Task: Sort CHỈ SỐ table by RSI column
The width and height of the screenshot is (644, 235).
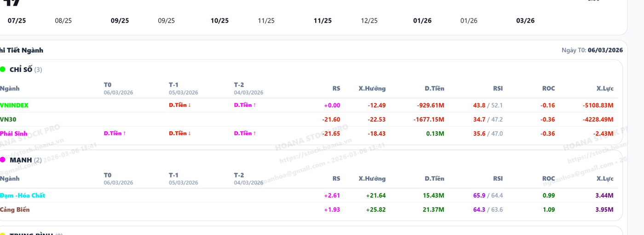Action: [498, 88]
